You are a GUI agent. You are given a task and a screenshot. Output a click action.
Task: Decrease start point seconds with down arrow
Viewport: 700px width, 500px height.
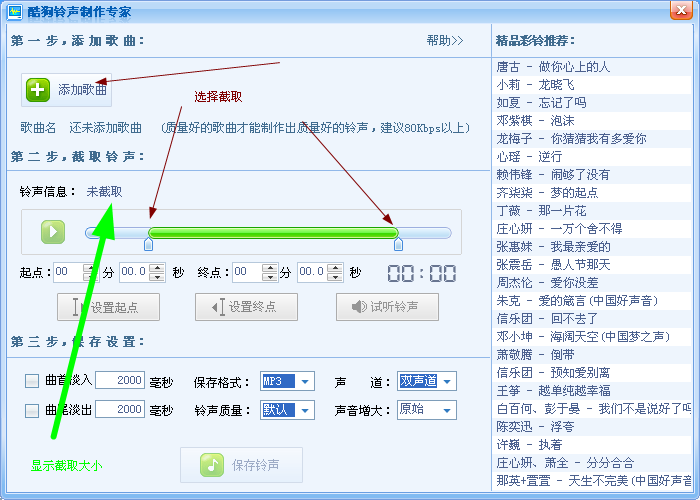[x=157, y=277]
